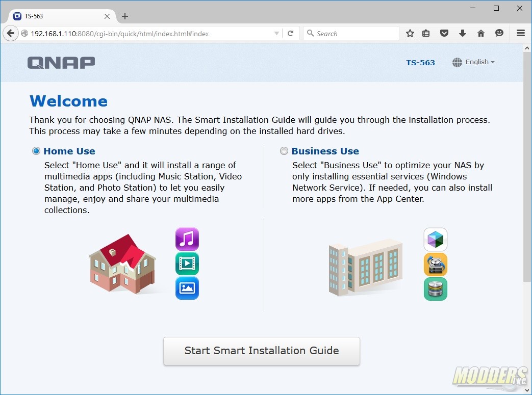The height and width of the screenshot is (395, 532).
Task: Select the Business Use radio button
Action: [x=284, y=151]
